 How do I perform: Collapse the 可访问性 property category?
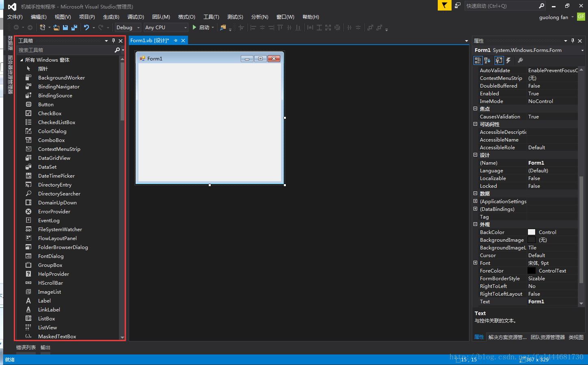pyautogui.click(x=475, y=124)
